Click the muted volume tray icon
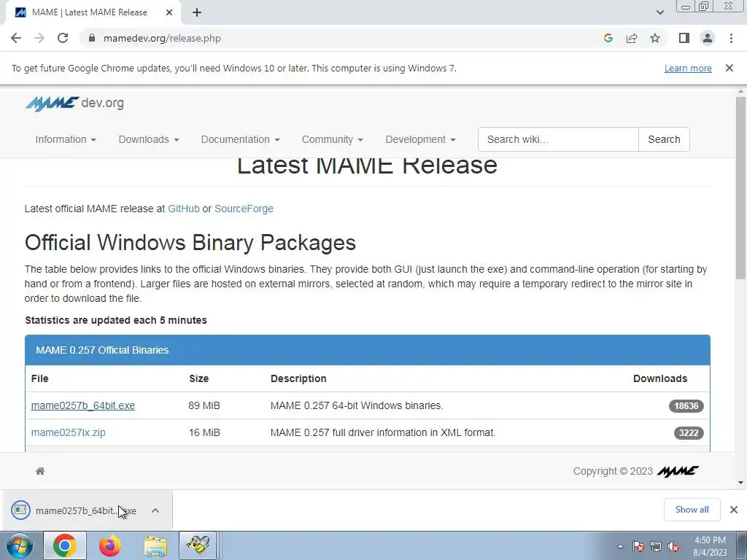 [673, 546]
